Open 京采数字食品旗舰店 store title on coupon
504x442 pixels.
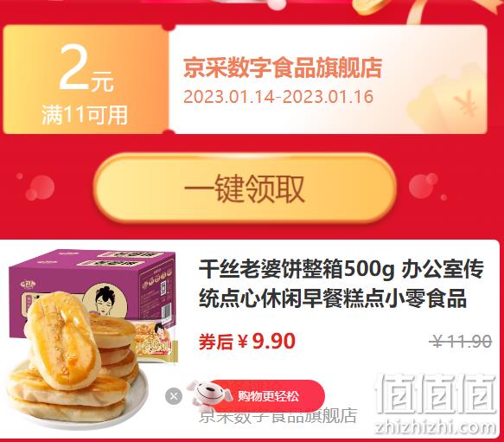283,67
